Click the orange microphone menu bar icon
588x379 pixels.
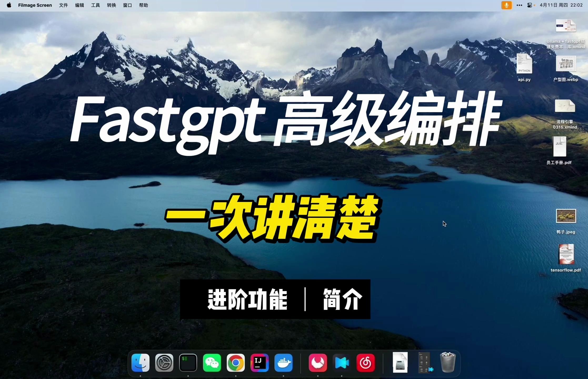click(506, 5)
